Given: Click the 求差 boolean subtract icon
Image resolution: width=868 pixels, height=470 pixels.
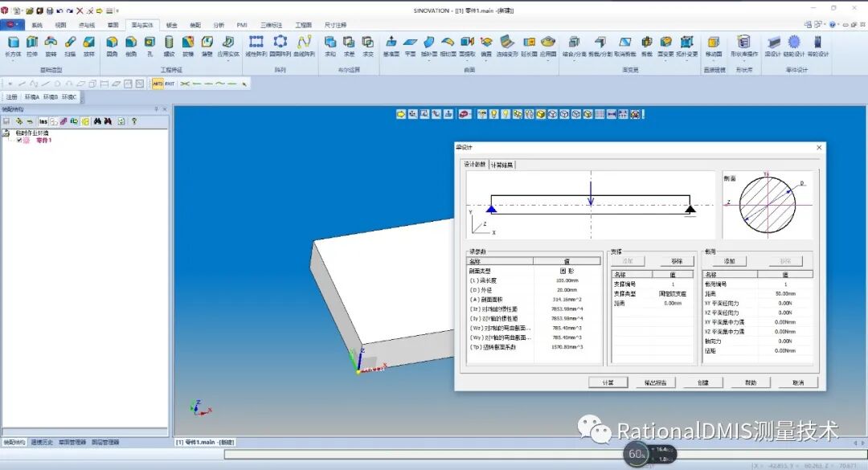Looking at the screenshot, I should point(349,42).
